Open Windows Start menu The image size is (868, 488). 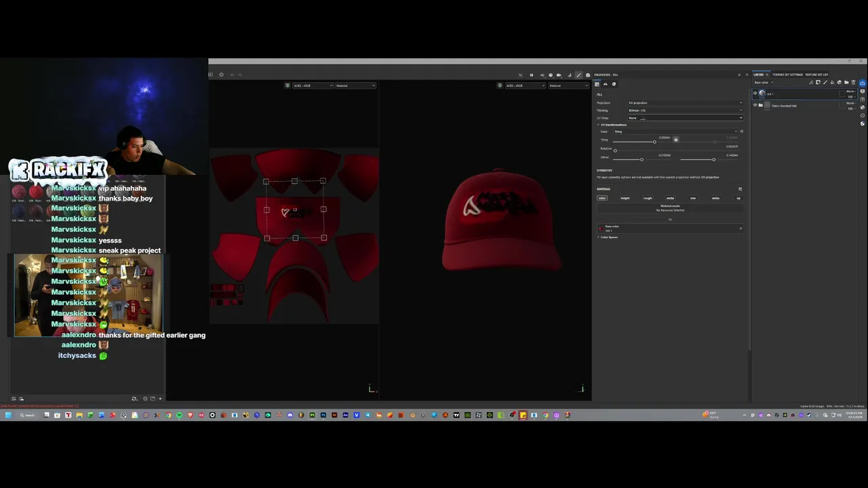click(7, 415)
